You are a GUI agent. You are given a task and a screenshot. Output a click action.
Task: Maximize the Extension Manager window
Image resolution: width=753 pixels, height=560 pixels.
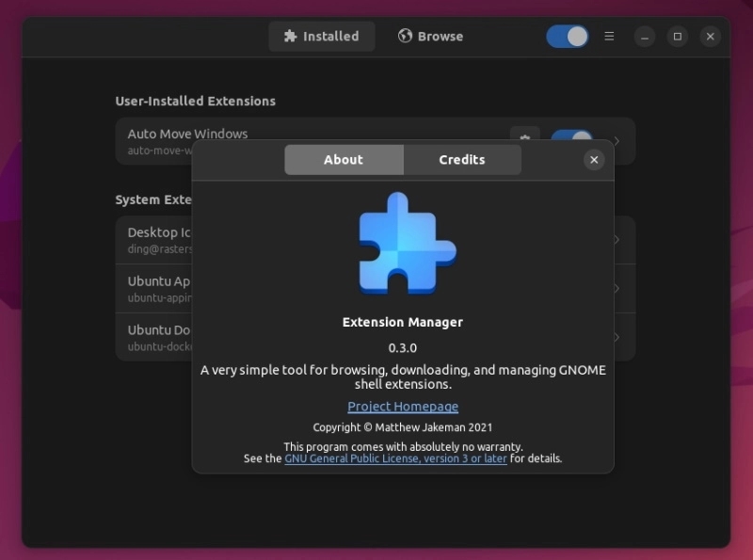click(x=677, y=37)
